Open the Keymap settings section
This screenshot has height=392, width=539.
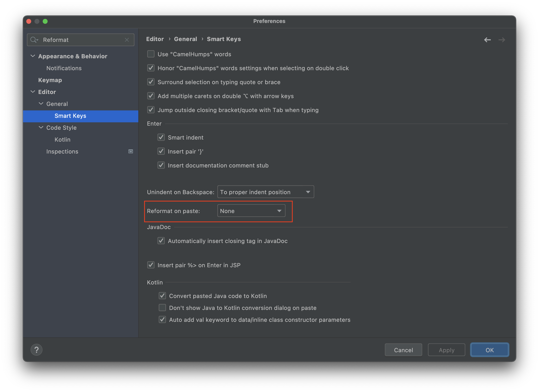coord(50,80)
